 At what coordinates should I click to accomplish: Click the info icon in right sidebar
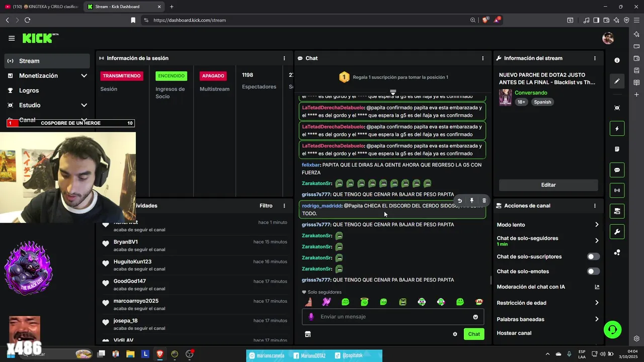tap(617, 60)
